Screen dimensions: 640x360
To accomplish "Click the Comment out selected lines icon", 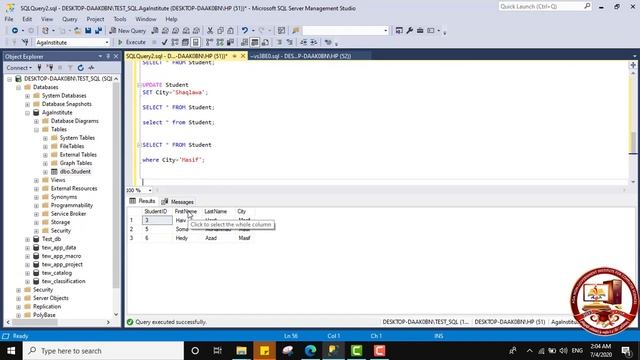I will tap(280, 42).
